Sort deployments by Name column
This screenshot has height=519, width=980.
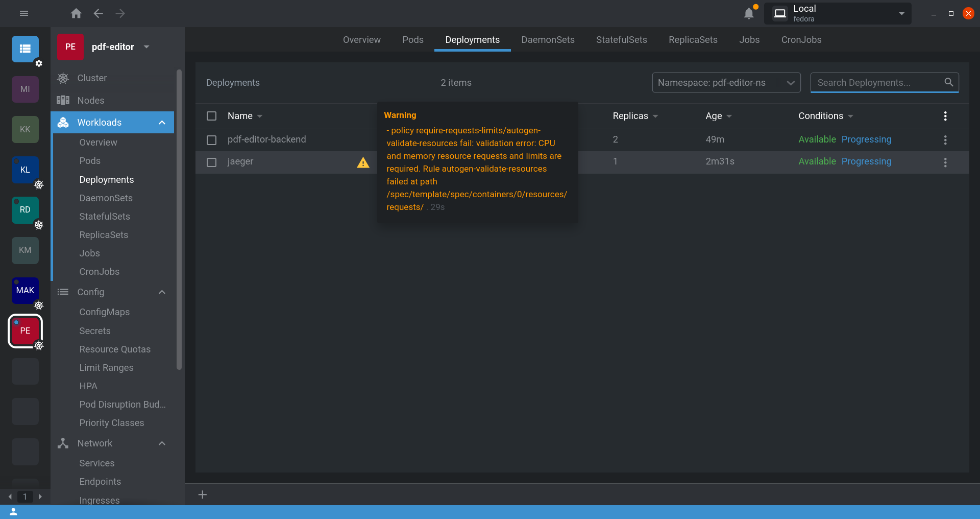point(245,116)
